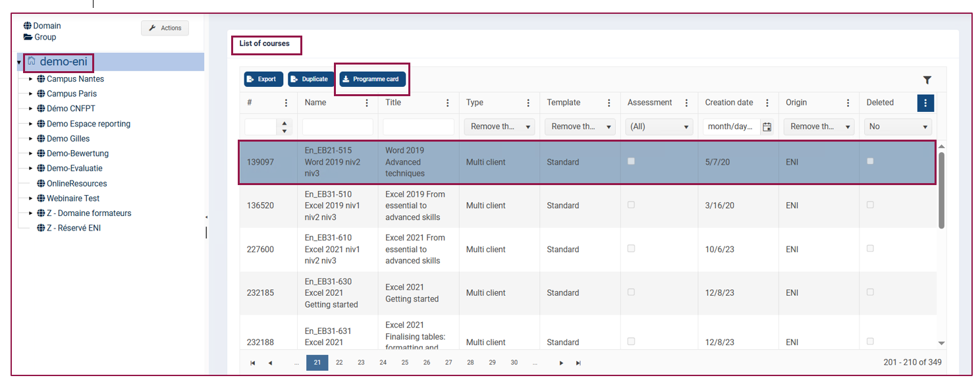Expand the Démo CNFPT node
This screenshot has height=384, width=980.
pos(30,109)
